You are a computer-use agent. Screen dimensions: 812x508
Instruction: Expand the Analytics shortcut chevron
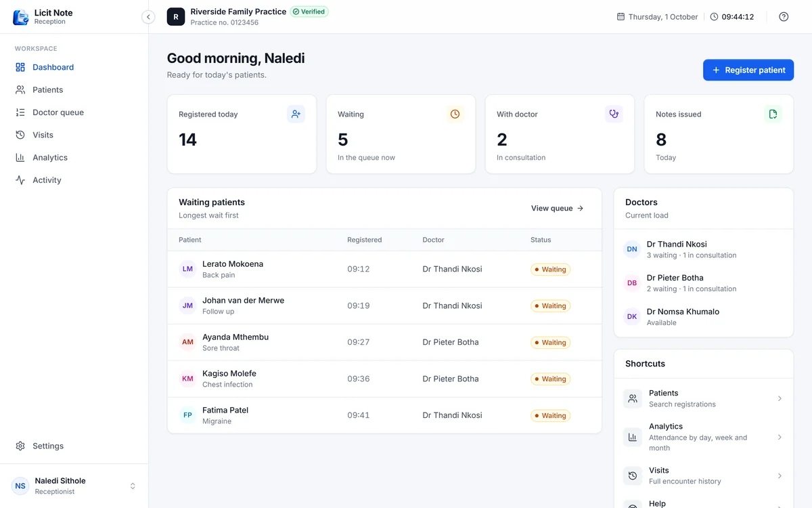780,438
